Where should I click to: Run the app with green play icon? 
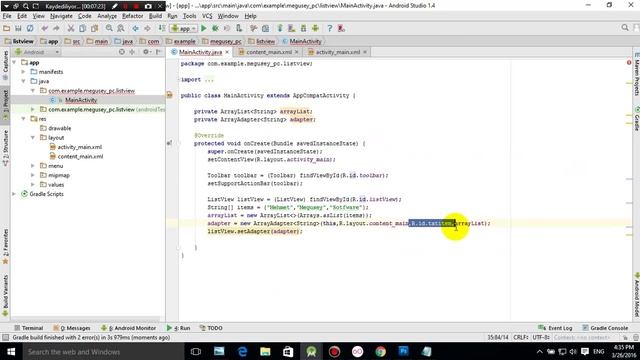tap(204, 28)
